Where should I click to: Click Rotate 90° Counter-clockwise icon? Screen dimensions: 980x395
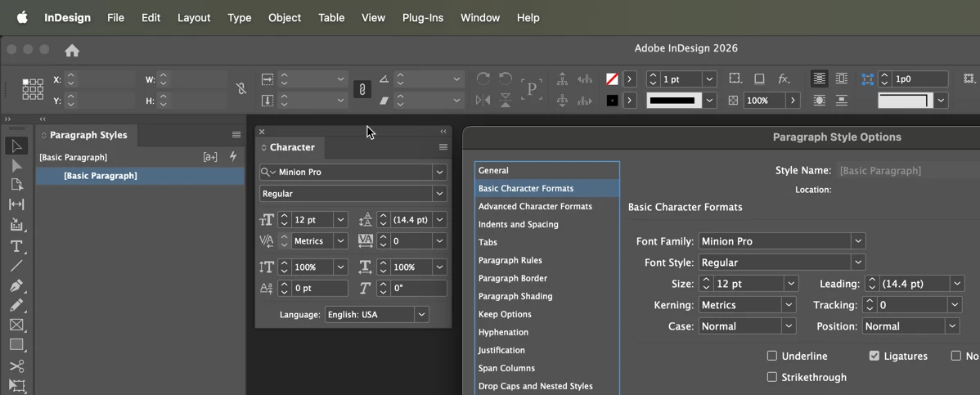pos(506,79)
